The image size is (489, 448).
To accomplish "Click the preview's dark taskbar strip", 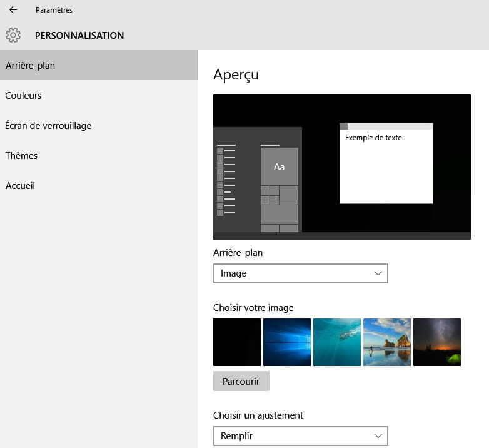I will (x=341, y=236).
